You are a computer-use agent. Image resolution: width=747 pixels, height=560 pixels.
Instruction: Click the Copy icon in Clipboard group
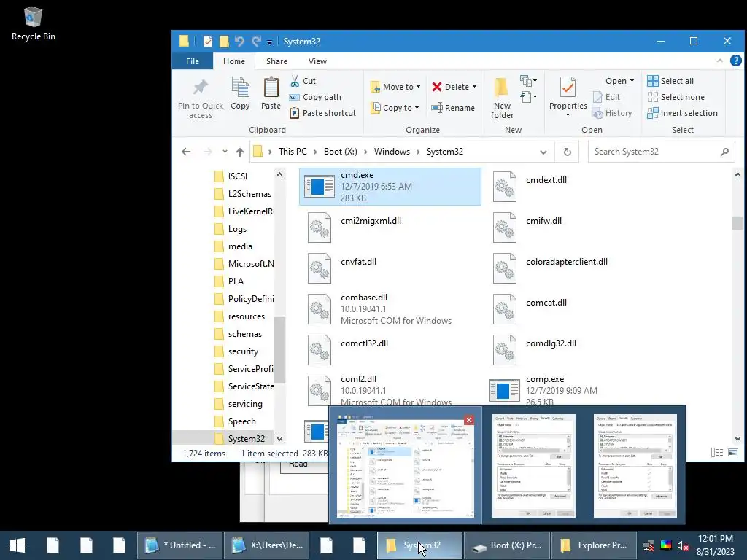point(240,87)
